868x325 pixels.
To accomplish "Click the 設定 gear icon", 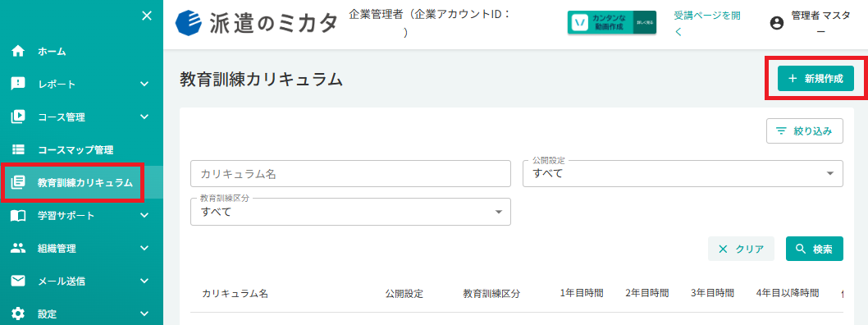I will click(18, 314).
